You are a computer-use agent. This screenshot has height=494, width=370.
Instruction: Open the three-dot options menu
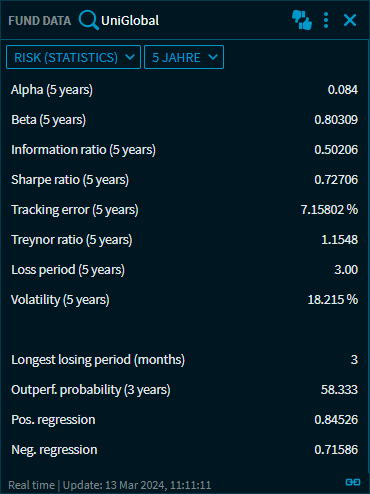click(x=326, y=20)
